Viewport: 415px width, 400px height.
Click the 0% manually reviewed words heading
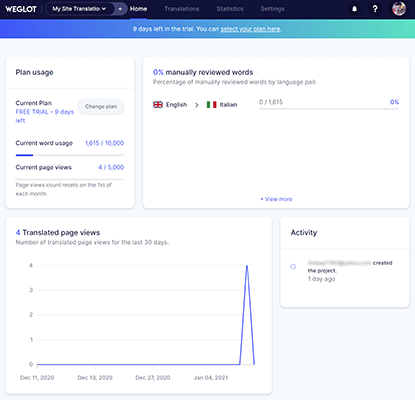[x=203, y=72]
